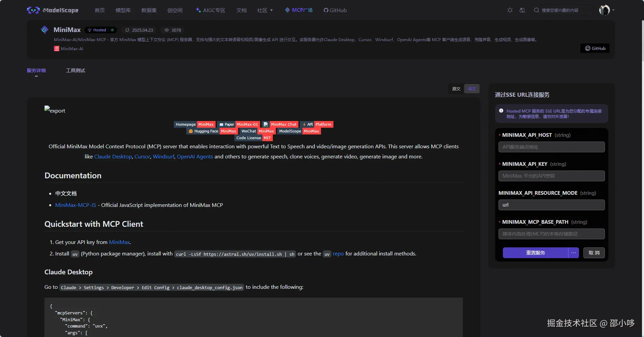Click the 取消 button

(594, 253)
